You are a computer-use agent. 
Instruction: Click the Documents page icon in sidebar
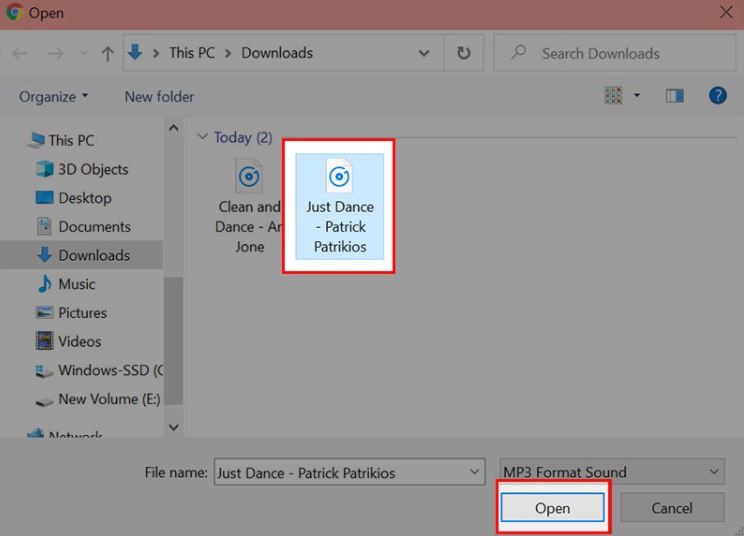[x=45, y=226]
